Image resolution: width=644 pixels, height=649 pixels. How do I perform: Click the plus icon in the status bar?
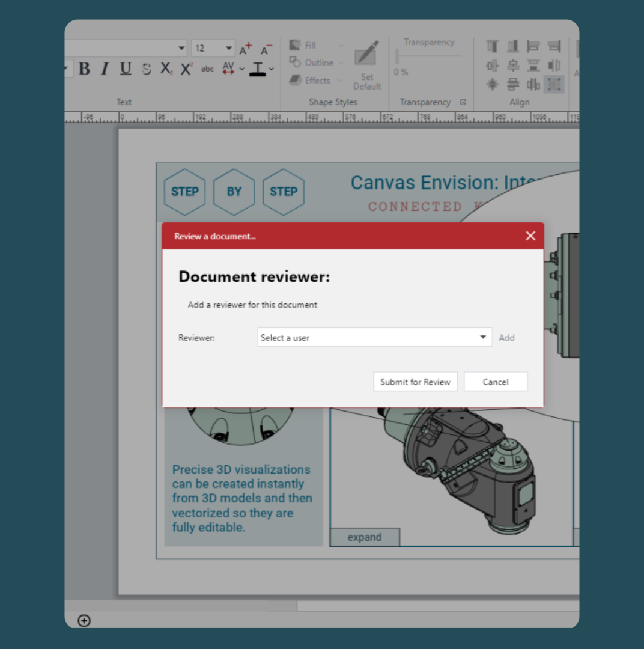(84, 621)
